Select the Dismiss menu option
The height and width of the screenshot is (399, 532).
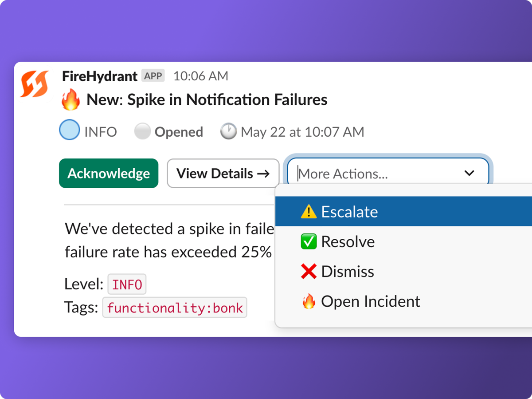[403, 272]
